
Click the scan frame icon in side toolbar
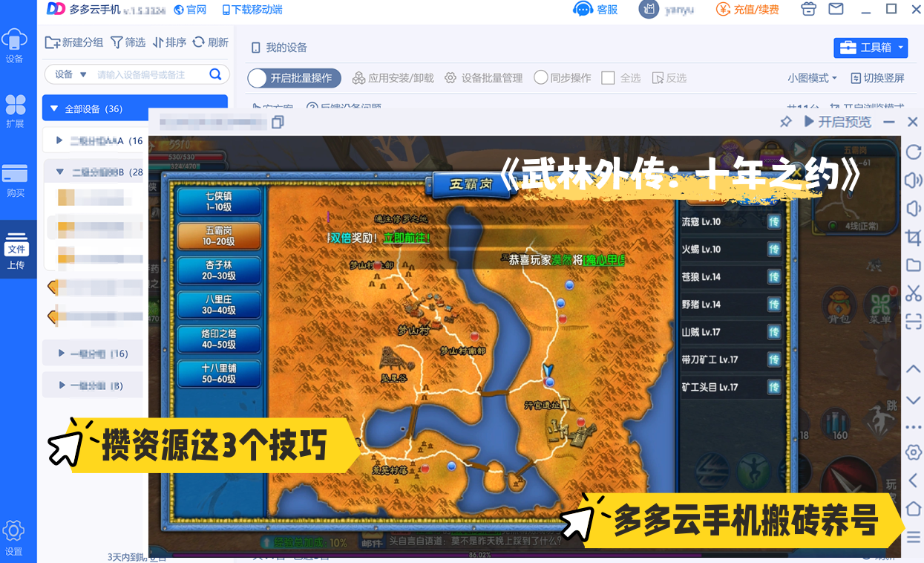coord(914,321)
